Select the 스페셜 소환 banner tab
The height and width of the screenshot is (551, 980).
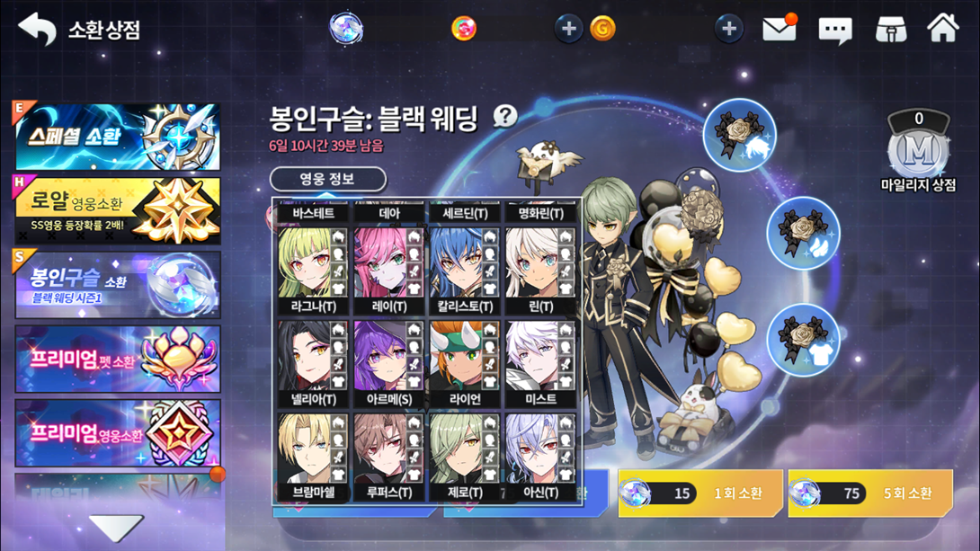pos(118,137)
